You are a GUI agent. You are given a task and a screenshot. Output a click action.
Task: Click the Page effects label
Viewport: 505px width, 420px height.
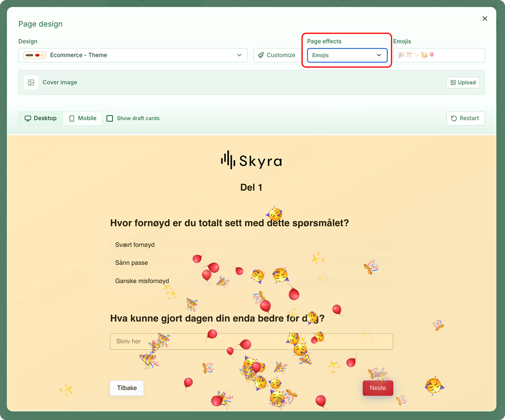(x=324, y=41)
